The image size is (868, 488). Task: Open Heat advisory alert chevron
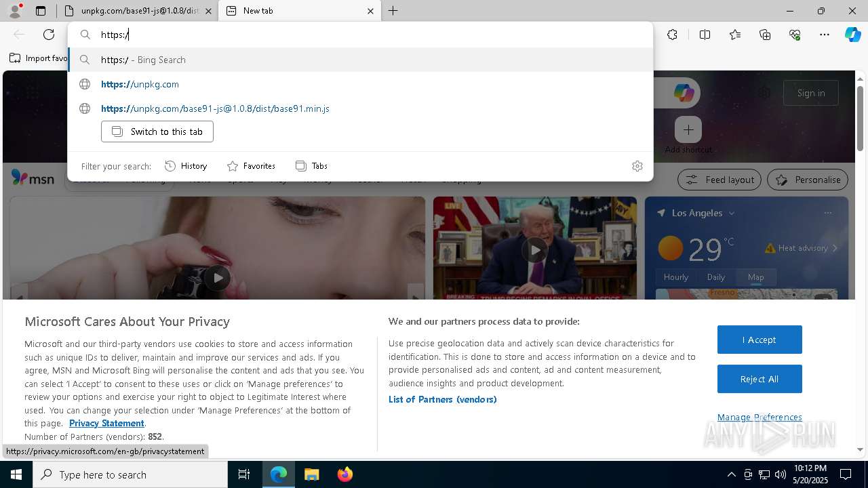[x=835, y=248]
